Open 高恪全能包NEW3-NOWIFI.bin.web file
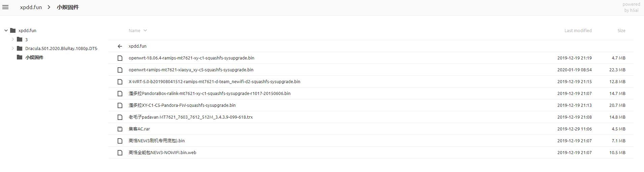Screen dimensions: 644x172 pos(162,153)
